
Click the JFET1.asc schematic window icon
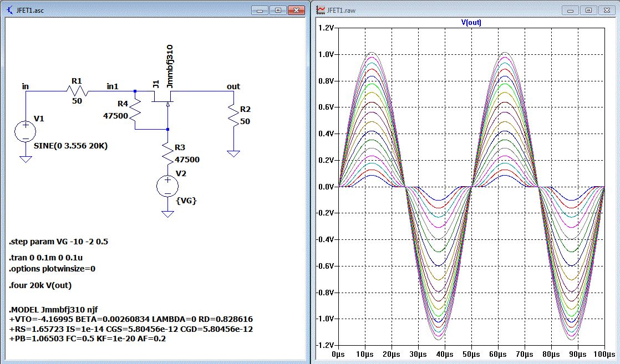[11, 10]
